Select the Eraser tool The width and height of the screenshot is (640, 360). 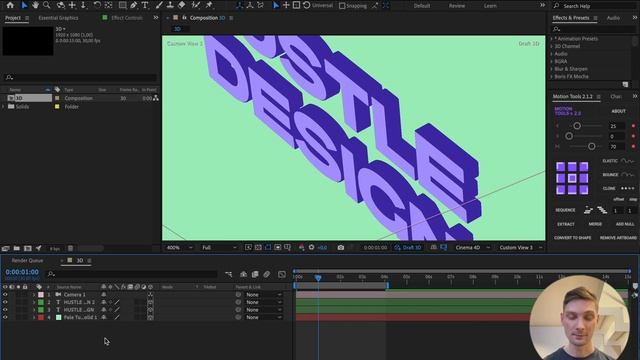click(x=182, y=5)
